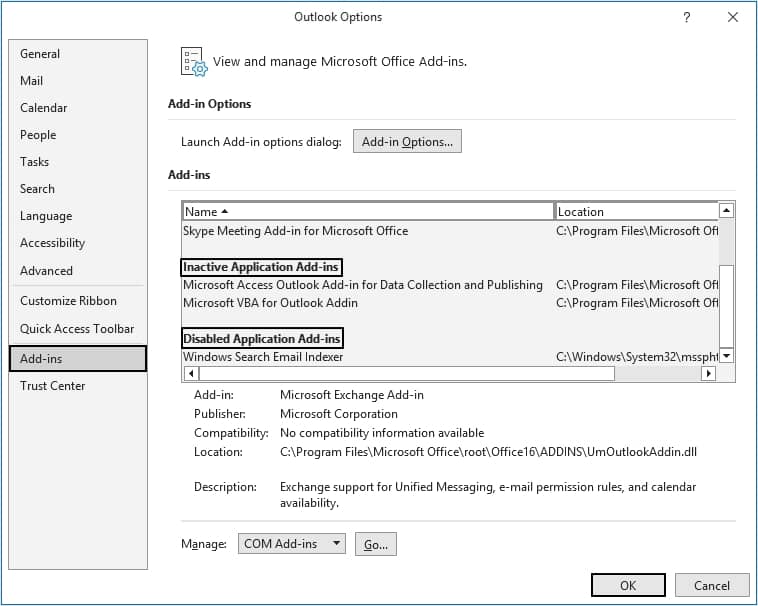Click the add-in list scroll down arrow
Screen dimensions: 758x606
click(726, 356)
